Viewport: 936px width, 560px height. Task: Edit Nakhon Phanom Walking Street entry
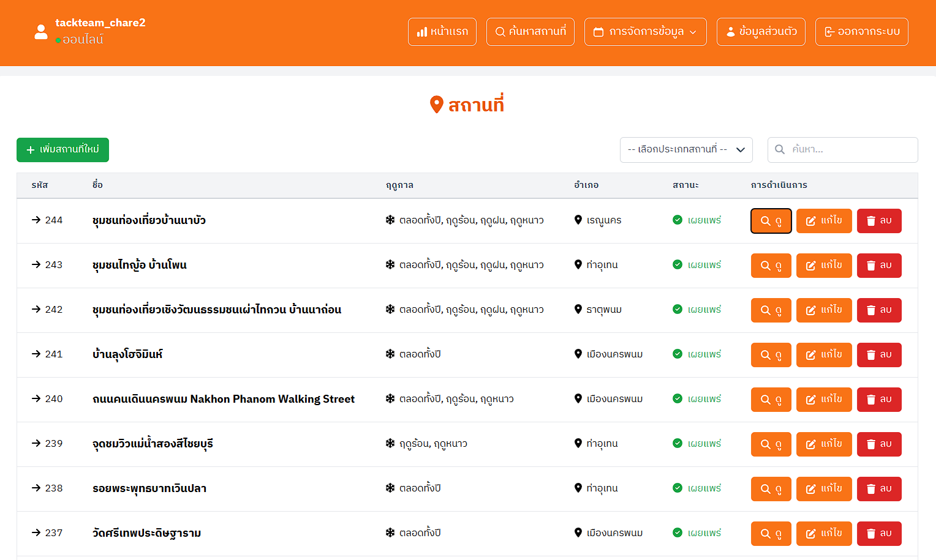pyautogui.click(x=823, y=400)
